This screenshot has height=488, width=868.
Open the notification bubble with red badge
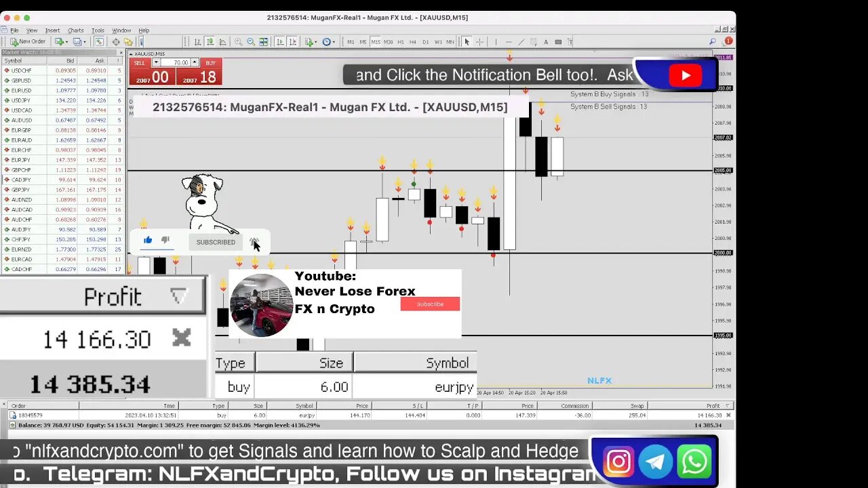click(x=727, y=41)
